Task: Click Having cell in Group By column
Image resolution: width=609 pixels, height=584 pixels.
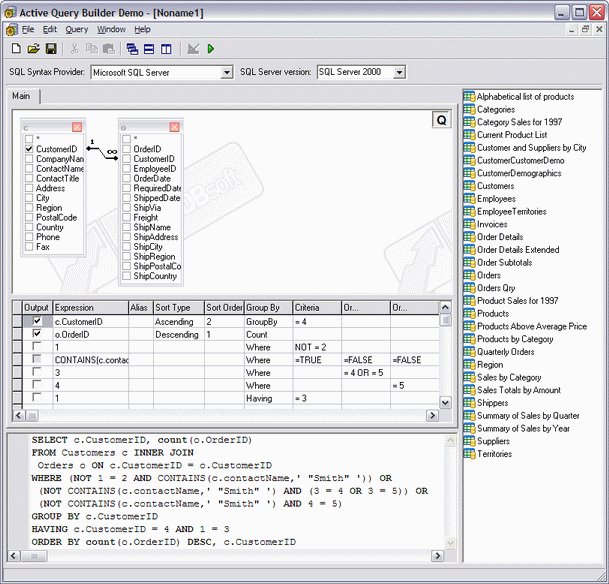Action: (x=268, y=398)
